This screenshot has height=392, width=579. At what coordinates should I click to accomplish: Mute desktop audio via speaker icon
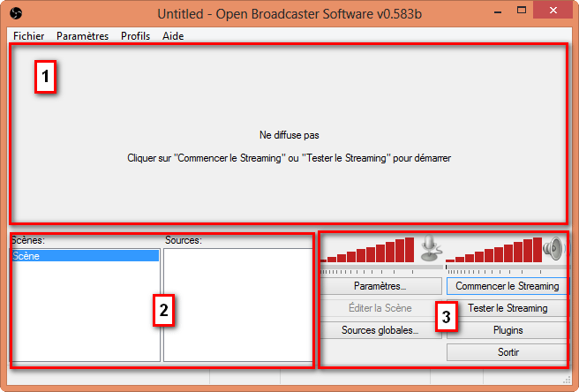554,249
